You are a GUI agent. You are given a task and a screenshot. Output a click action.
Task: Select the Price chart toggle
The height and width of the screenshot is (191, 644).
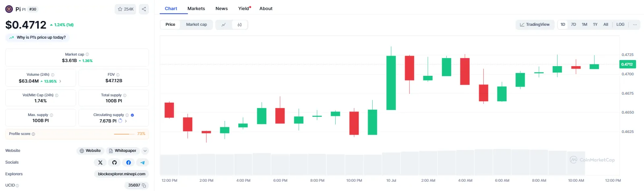coord(170,25)
